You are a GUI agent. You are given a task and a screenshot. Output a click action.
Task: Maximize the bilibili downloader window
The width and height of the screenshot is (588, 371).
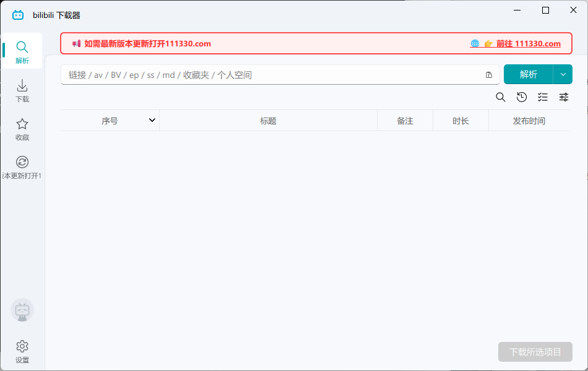pos(546,10)
